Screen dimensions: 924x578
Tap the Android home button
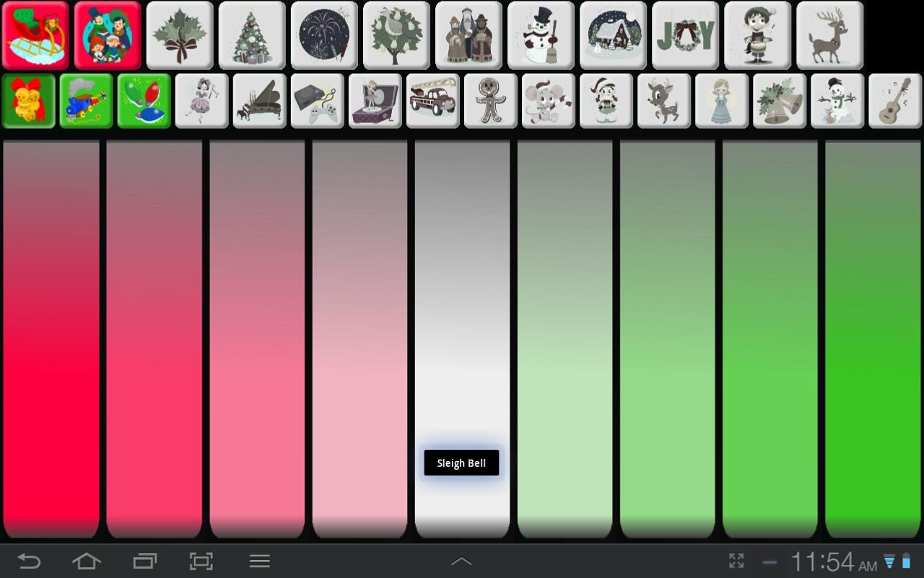coord(86,561)
